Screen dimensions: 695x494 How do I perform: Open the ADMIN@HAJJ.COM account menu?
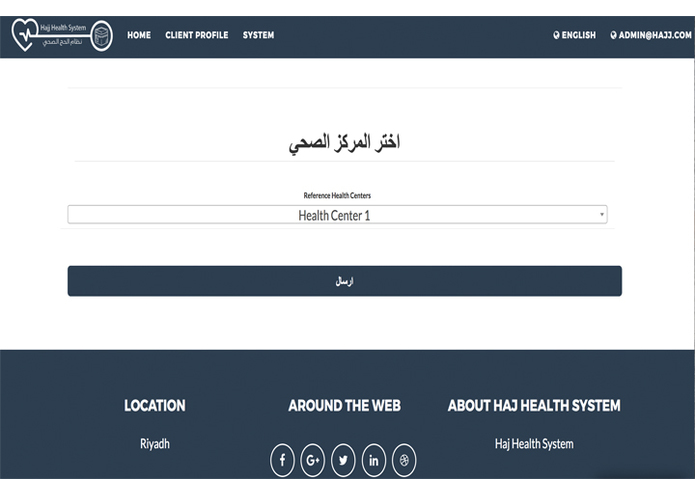point(651,35)
